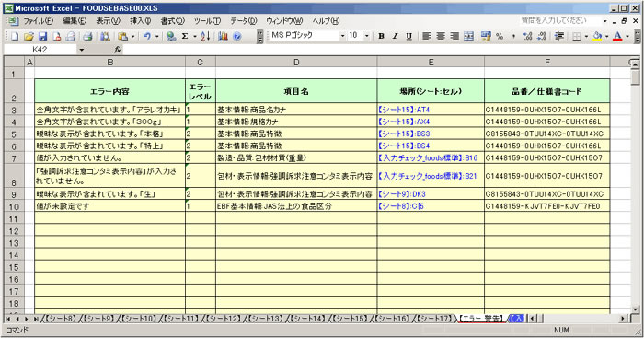The image size is (644, 338).
Task: Toggle Bold formatting
Action: 381,36
